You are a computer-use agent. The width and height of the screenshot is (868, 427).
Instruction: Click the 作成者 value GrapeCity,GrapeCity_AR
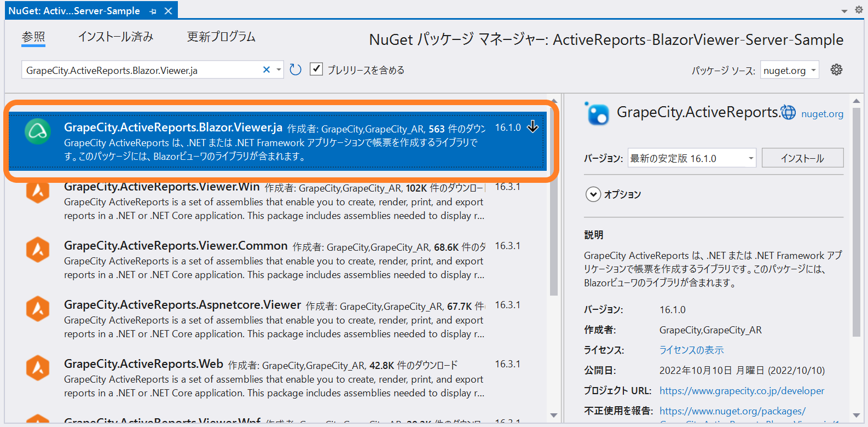710,330
